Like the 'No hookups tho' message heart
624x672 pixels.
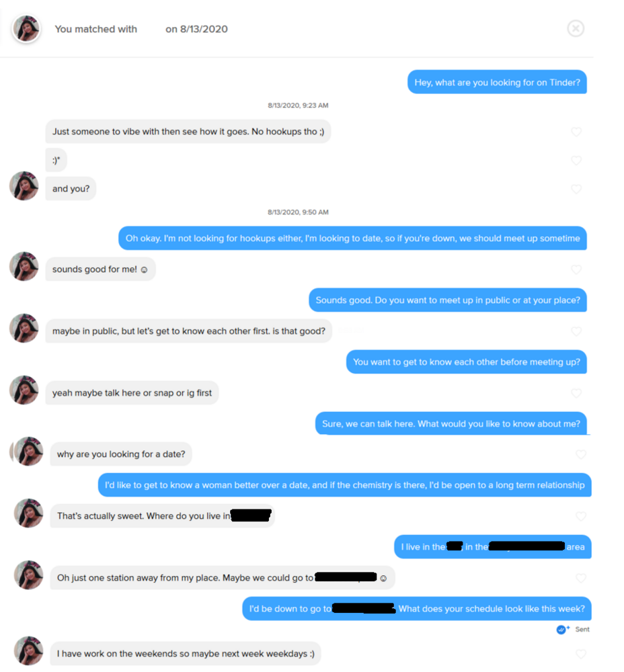[x=576, y=132]
